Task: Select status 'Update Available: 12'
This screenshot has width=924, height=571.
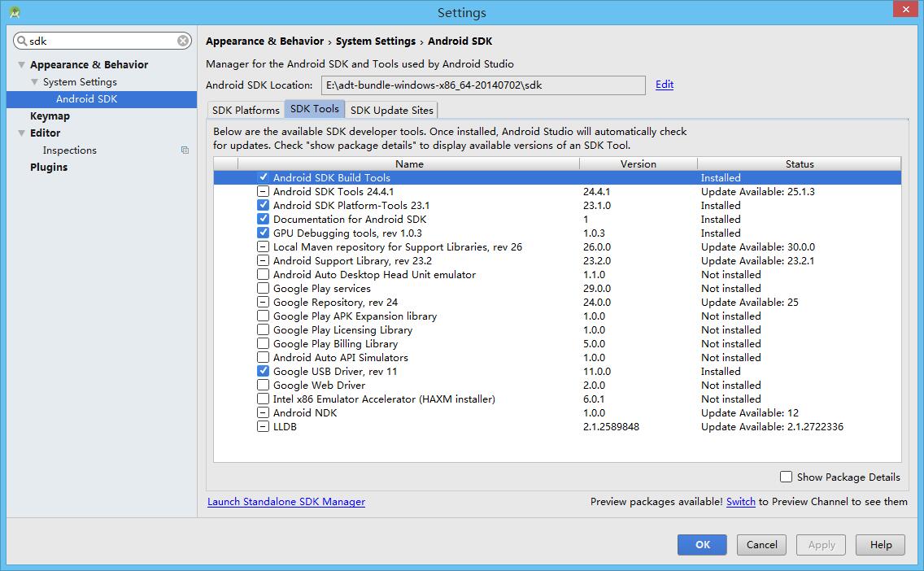Action: tap(750, 413)
